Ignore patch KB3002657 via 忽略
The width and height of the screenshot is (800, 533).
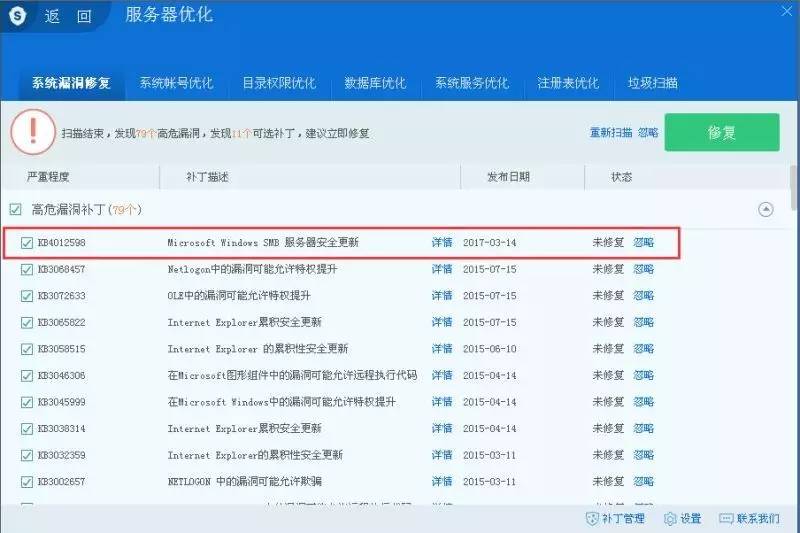tap(643, 481)
